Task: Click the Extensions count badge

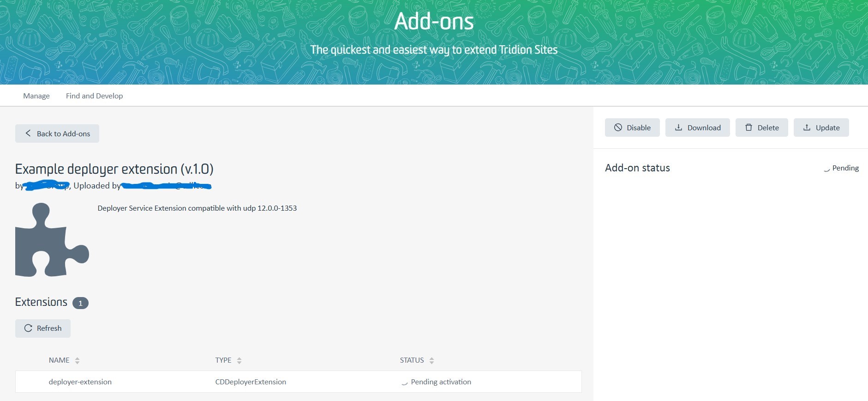Action: coord(80,303)
